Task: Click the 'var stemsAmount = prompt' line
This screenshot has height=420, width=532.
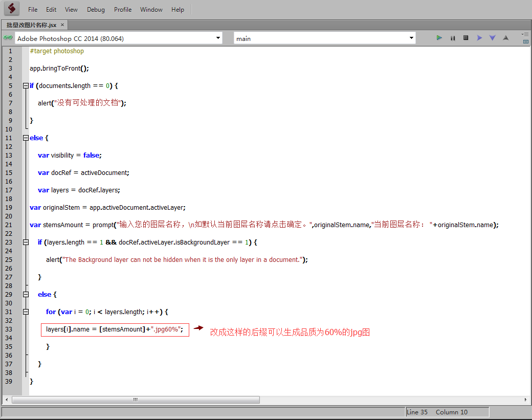Action: tap(264, 225)
